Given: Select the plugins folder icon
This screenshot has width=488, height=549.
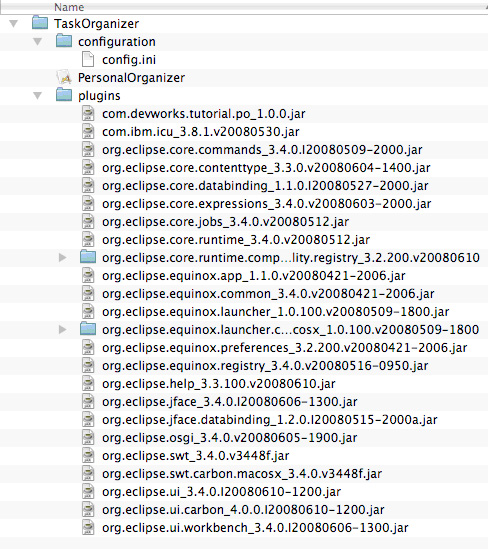Looking at the screenshot, I should 64,95.
